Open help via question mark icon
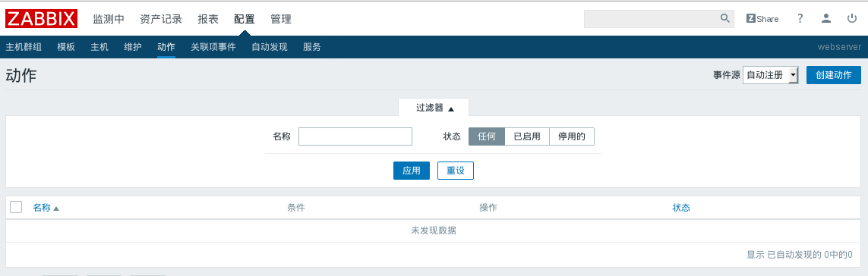The height and width of the screenshot is (276, 868). pos(800,18)
